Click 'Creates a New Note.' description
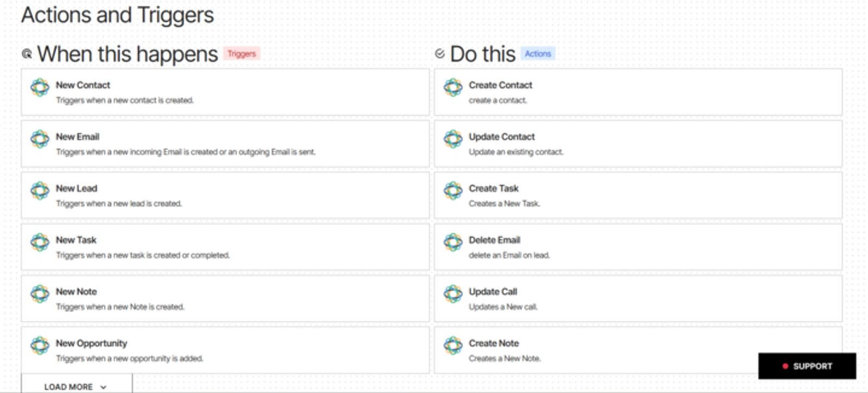The width and height of the screenshot is (868, 393). (x=505, y=358)
